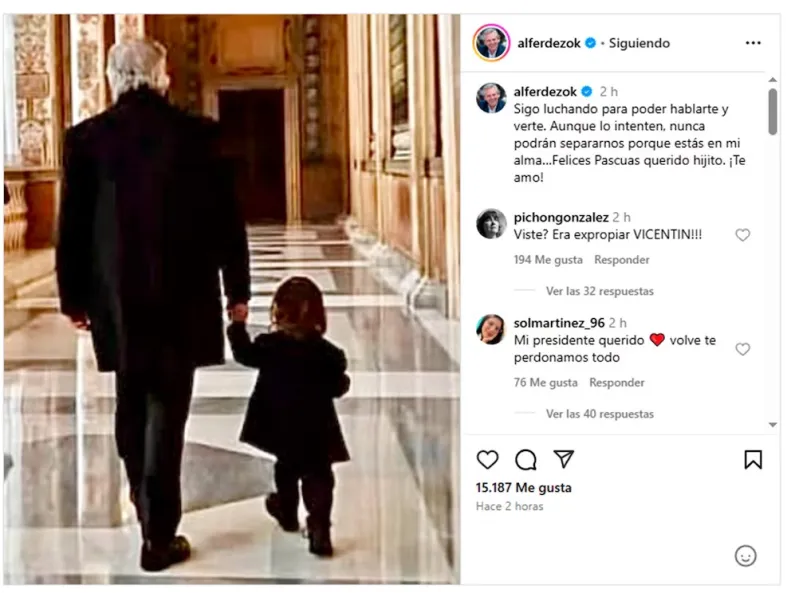790x593 pixels.
Task: Click Responder under solmartinez_96's comment
Action: coord(617,383)
